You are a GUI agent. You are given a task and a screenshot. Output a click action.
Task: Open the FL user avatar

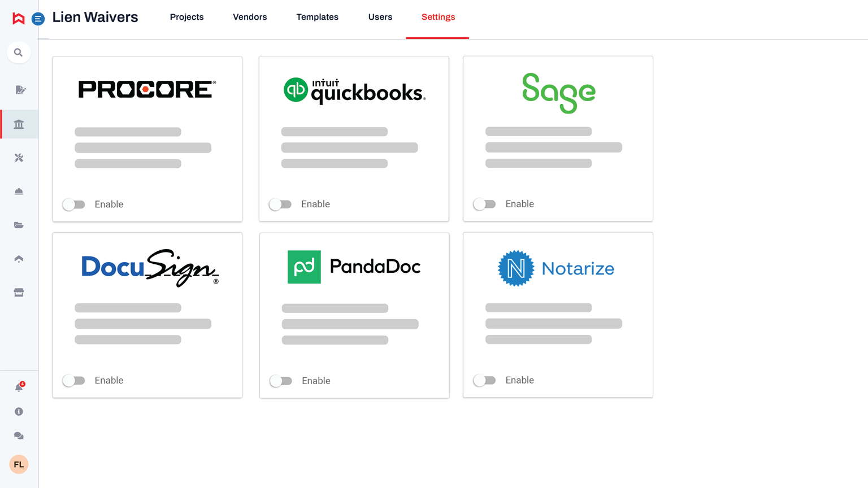coord(19,464)
